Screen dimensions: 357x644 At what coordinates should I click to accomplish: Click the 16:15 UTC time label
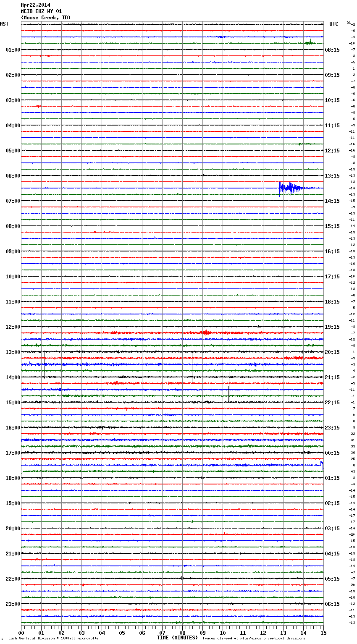[x=332, y=251]
